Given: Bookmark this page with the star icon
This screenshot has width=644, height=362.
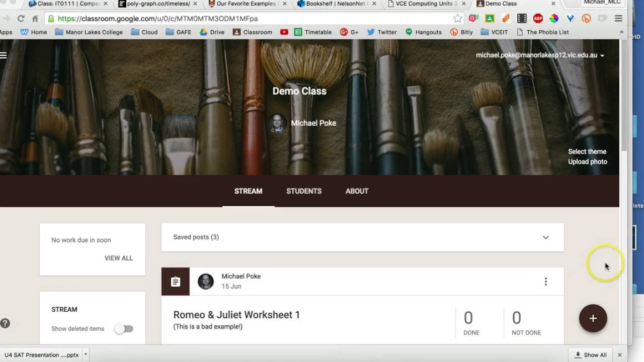Looking at the screenshot, I should coord(457,19).
